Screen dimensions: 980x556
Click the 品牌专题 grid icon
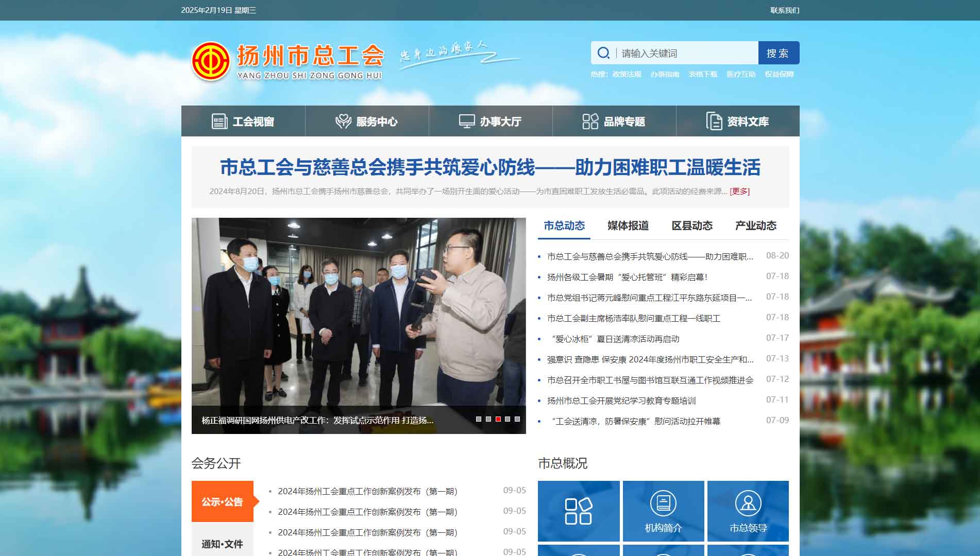590,121
